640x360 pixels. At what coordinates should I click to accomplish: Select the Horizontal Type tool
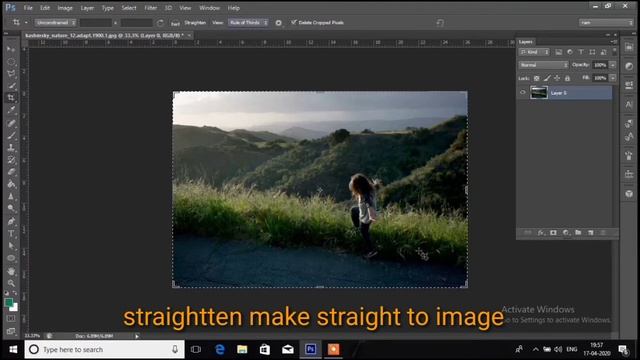pyautogui.click(x=11, y=233)
